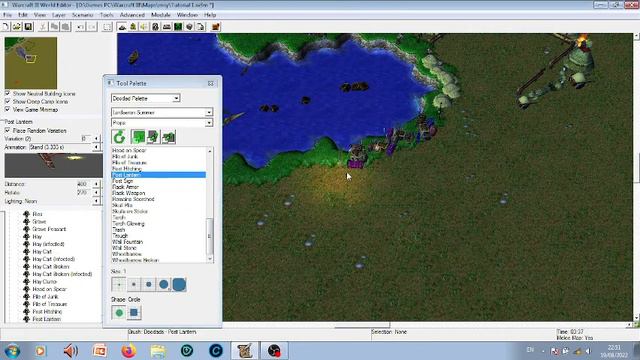The image size is (640, 360).
Task: Activate the selection brush rectangle icon
Action: (x=107, y=27)
